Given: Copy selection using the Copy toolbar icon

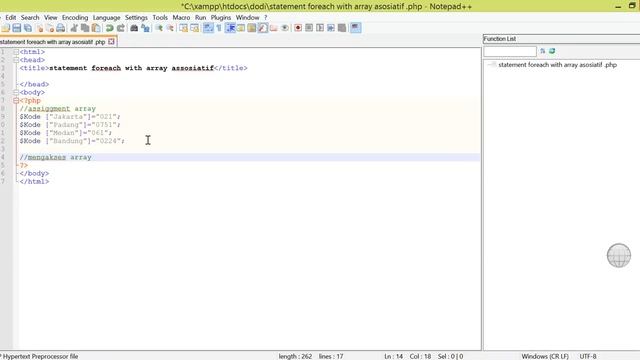Looking at the screenshot, I should [85, 28].
